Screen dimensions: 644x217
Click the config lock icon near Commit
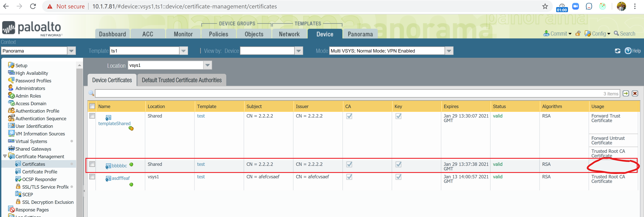tap(578, 33)
